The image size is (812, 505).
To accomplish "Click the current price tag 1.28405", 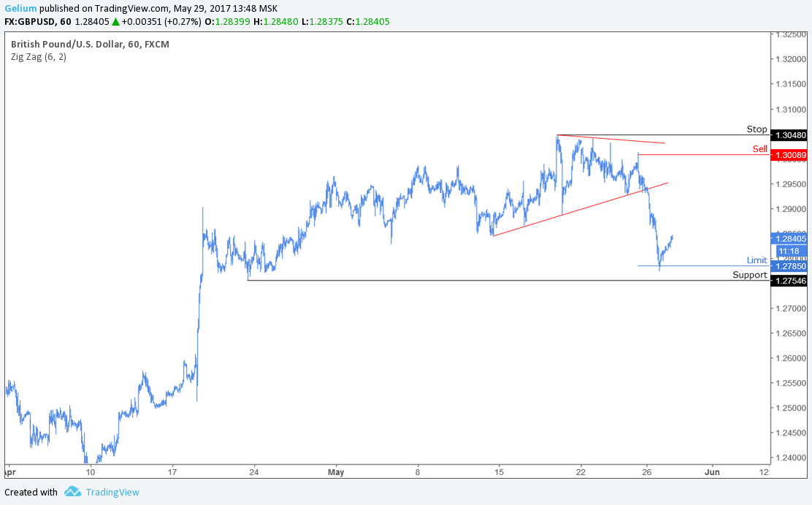I will [x=789, y=239].
